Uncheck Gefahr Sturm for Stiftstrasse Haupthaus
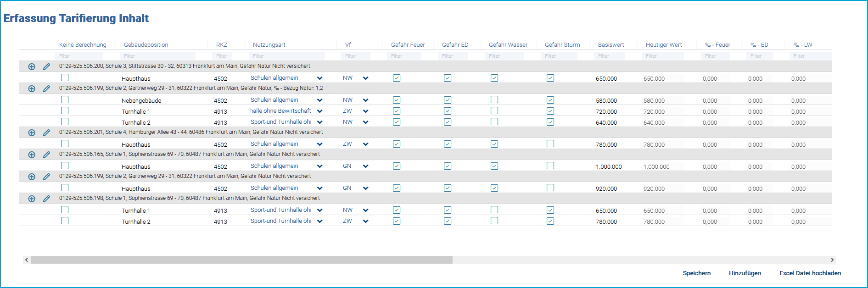This screenshot has width=868, height=288. pos(550,78)
